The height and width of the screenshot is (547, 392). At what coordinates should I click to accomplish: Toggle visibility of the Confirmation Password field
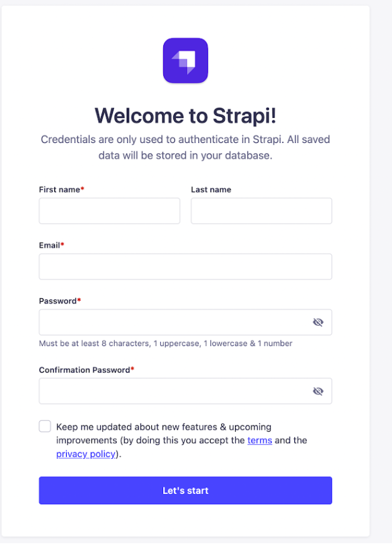(318, 391)
